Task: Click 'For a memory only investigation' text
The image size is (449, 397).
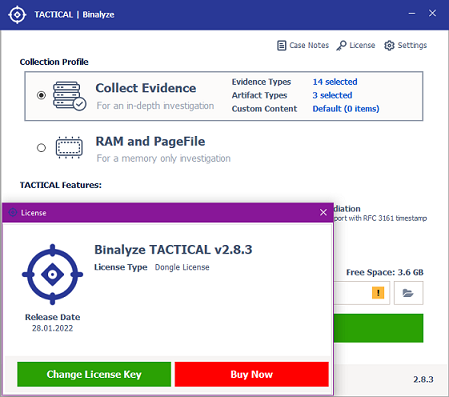Action: click(163, 158)
